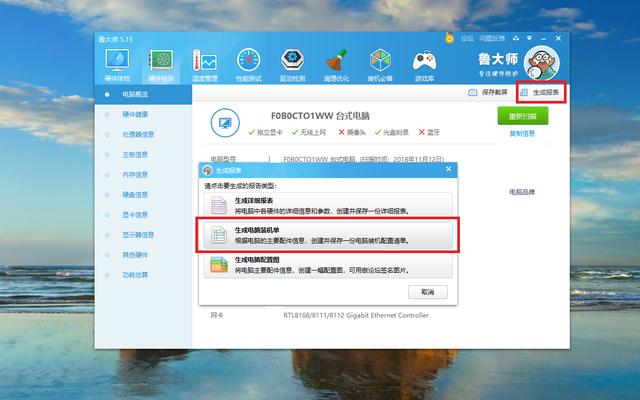Choose 生成电脑装机单 build list option
Viewport: 640px width, 400px height.
[328, 235]
